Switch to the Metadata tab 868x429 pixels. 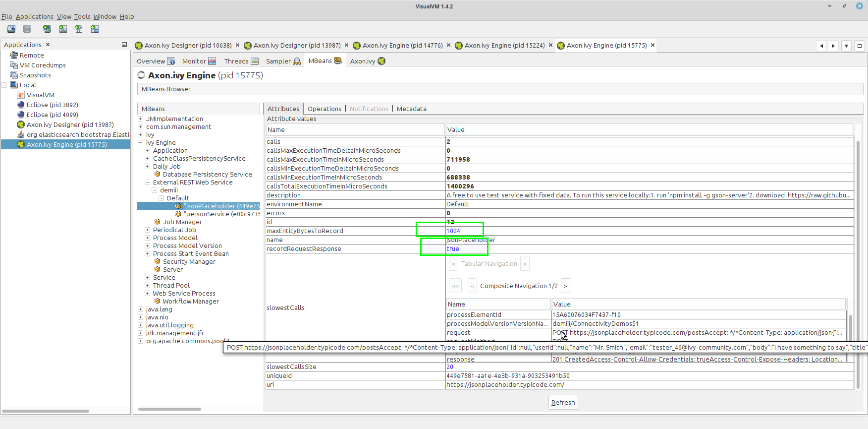point(412,109)
